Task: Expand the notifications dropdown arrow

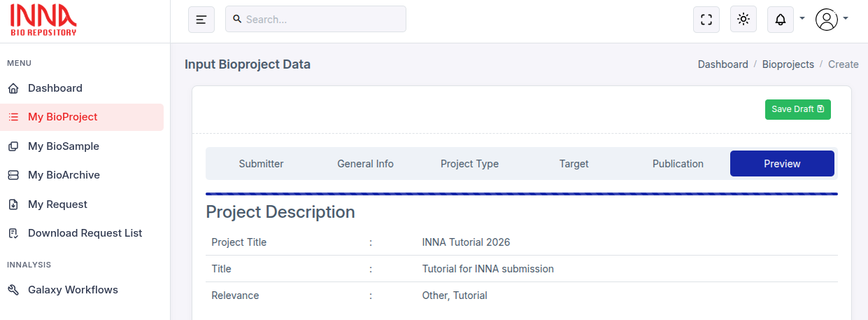Action: (x=802, y=18)
